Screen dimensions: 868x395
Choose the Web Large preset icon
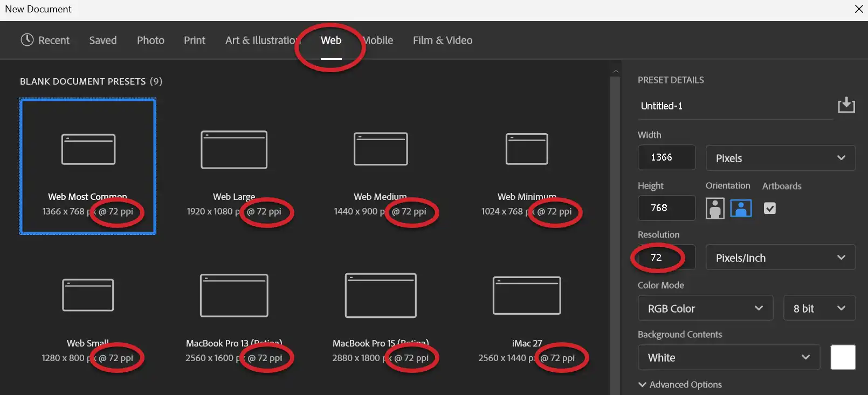(x=234, y=150)
